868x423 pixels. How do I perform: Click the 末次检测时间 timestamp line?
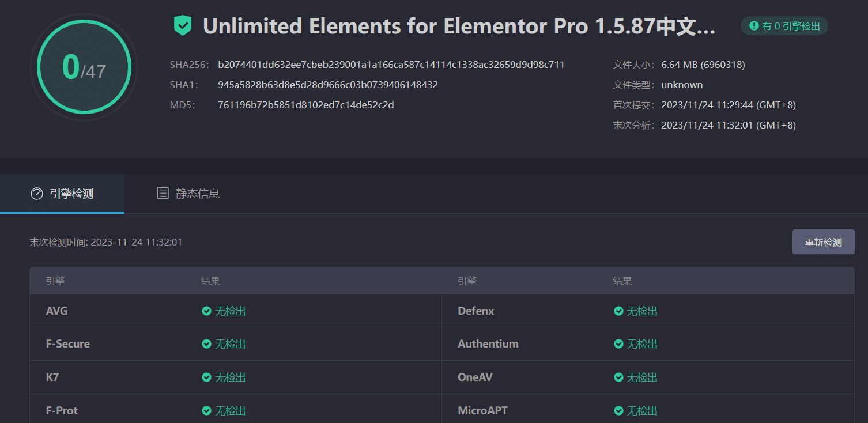click(106, 242)
